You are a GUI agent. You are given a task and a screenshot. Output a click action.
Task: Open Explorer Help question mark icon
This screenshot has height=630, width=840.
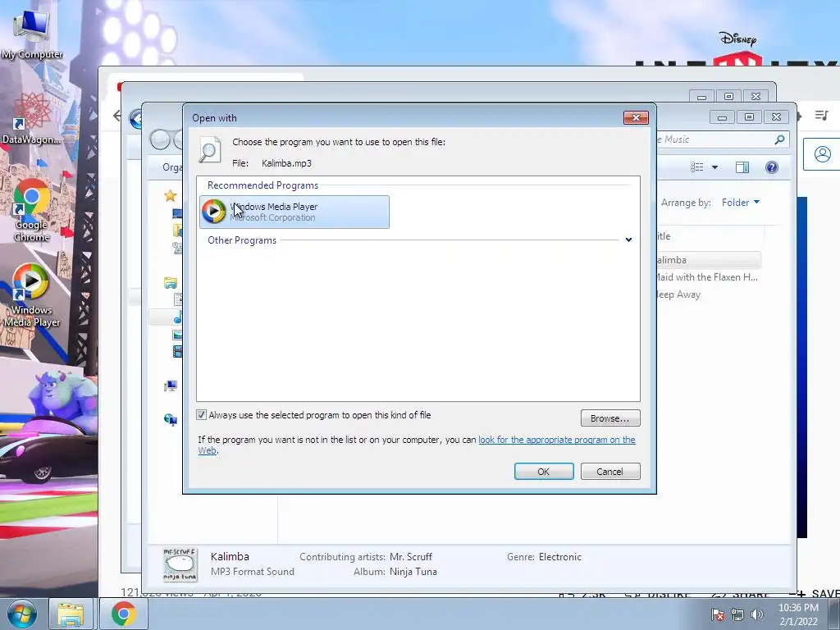click(x=771, y=167)
